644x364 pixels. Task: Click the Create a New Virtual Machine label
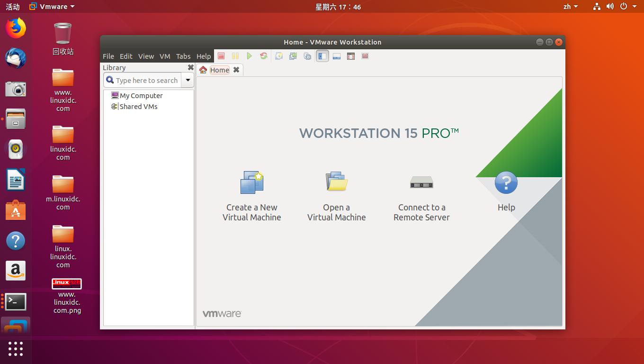252,212
